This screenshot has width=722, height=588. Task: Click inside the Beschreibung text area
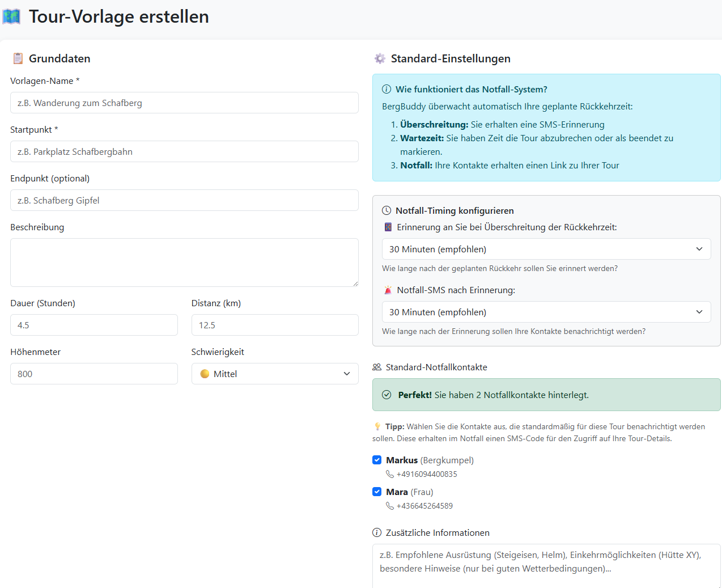click(x=184, y=262)
